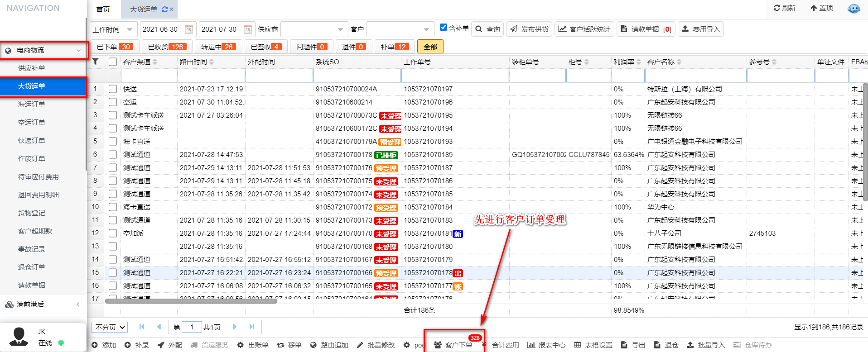The width and height of the screenshot is (868, 352).
Task: Click the 查询 search button
Action: tap(487, 29)
